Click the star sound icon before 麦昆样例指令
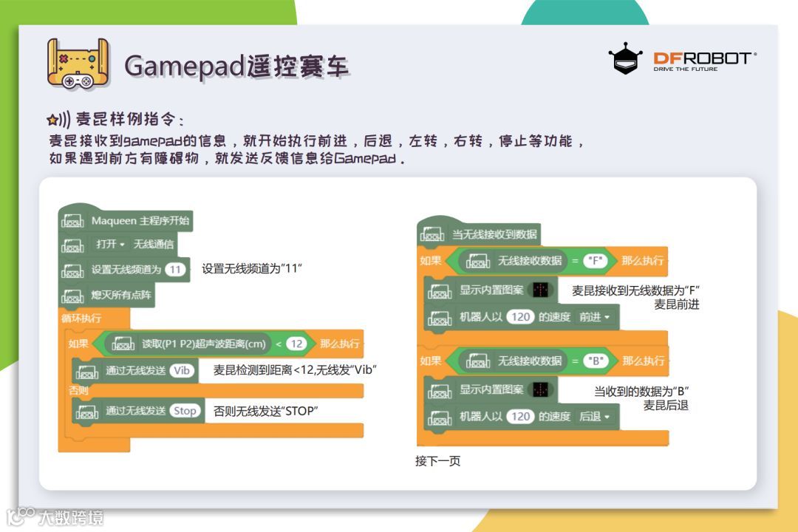 click(x=58, y=120)
